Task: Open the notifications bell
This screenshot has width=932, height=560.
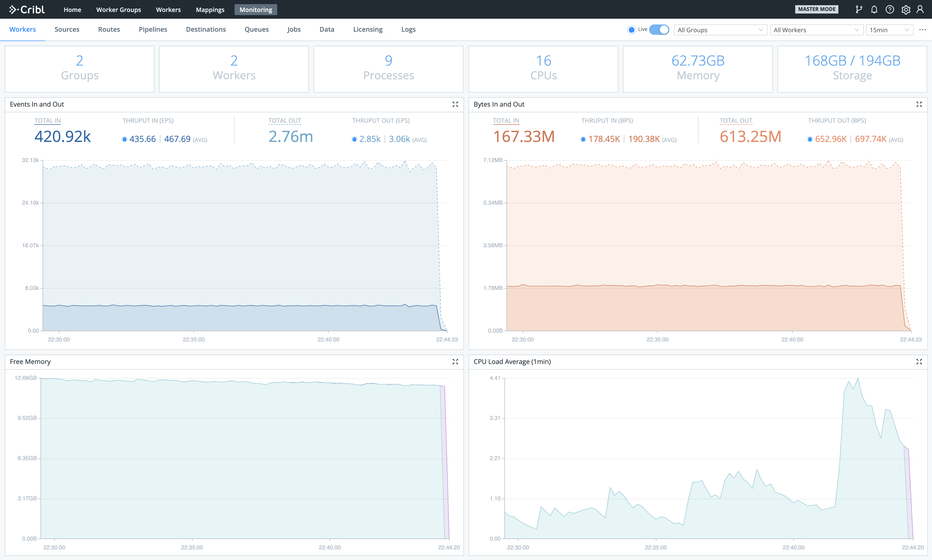Action: [874, 9]
